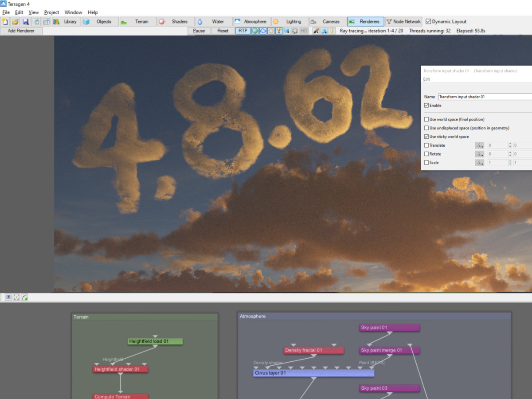Open the Rotate animation dropdown button

479,154
